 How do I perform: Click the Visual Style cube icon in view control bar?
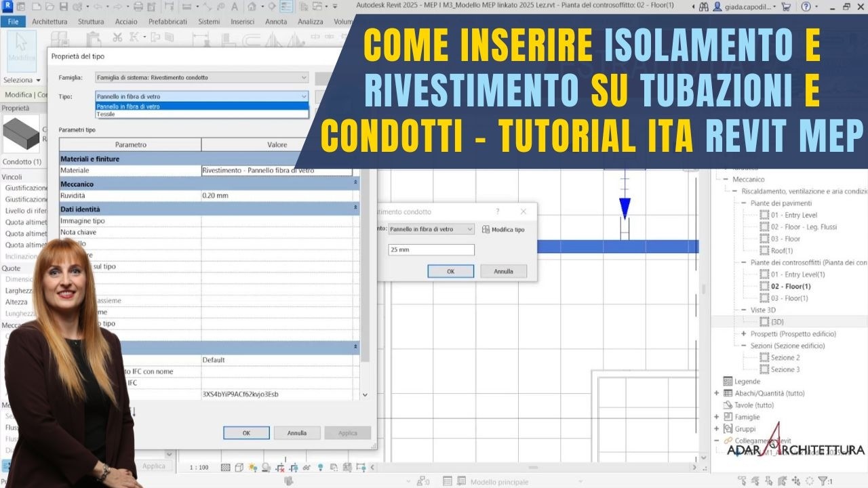coord(239,467)
